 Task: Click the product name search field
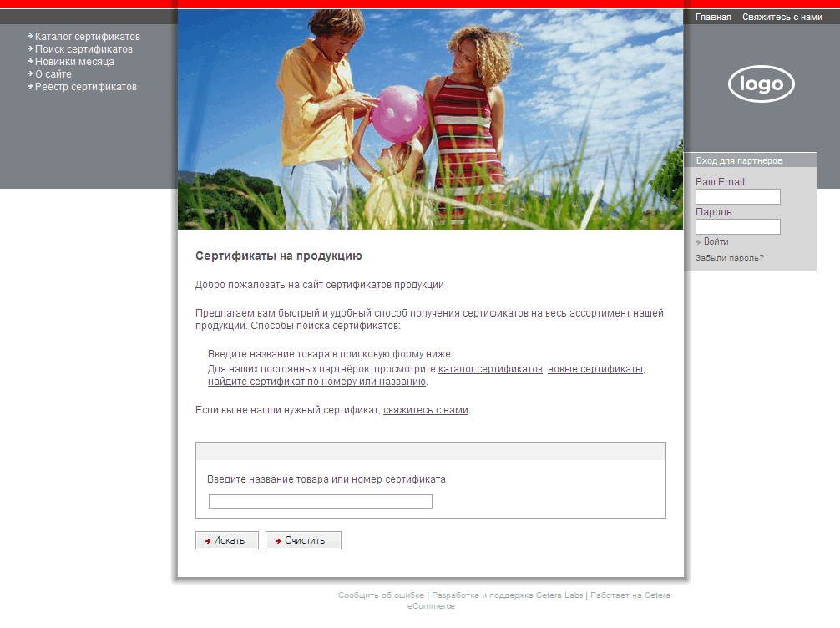point(320,501)
